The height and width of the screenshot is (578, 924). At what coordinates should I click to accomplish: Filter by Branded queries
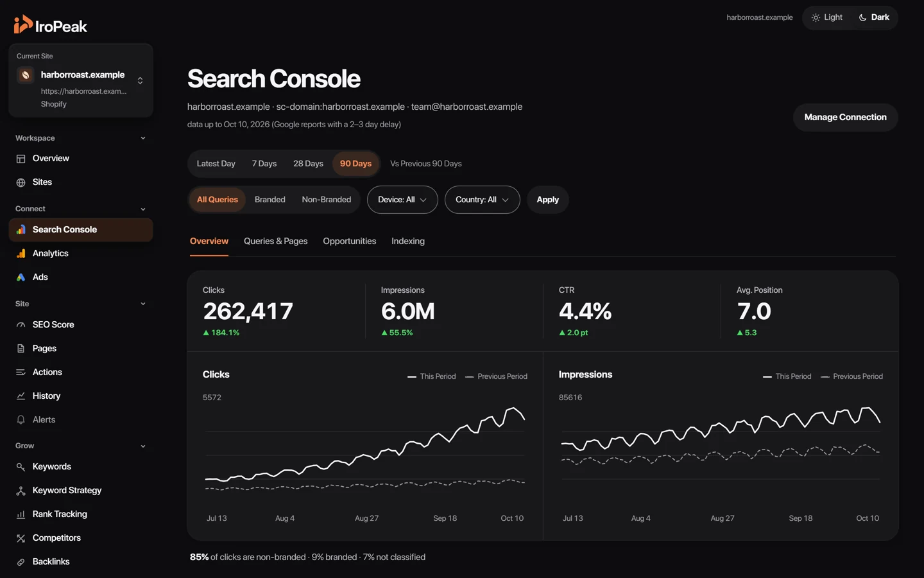(x=270, y=200)
